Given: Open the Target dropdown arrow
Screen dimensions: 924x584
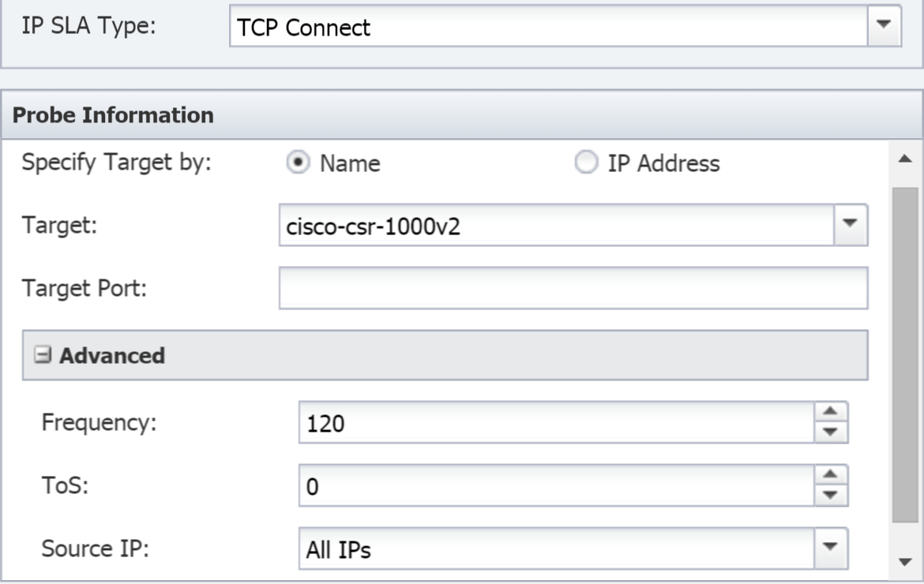Looking at the screenshot, I should click(x=850, y=224).
